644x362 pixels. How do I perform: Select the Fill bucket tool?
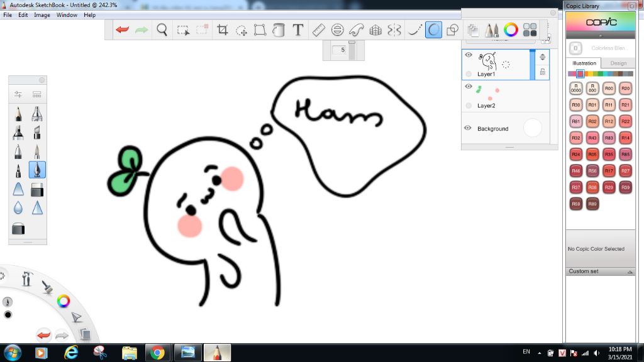pyautogui.click(x=279, y=30)
